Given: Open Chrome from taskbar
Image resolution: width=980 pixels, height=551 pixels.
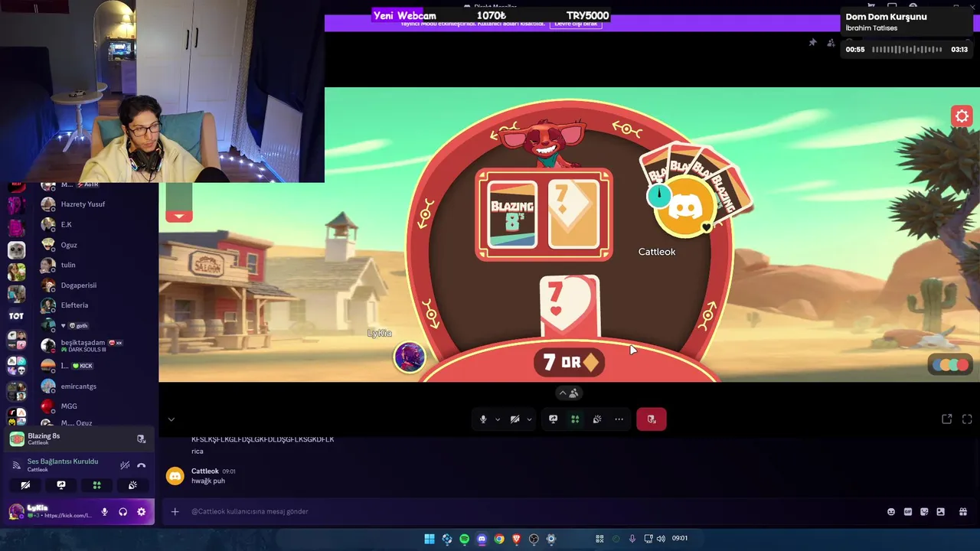Looking at the screenshot, I should [x=499, y=539].
